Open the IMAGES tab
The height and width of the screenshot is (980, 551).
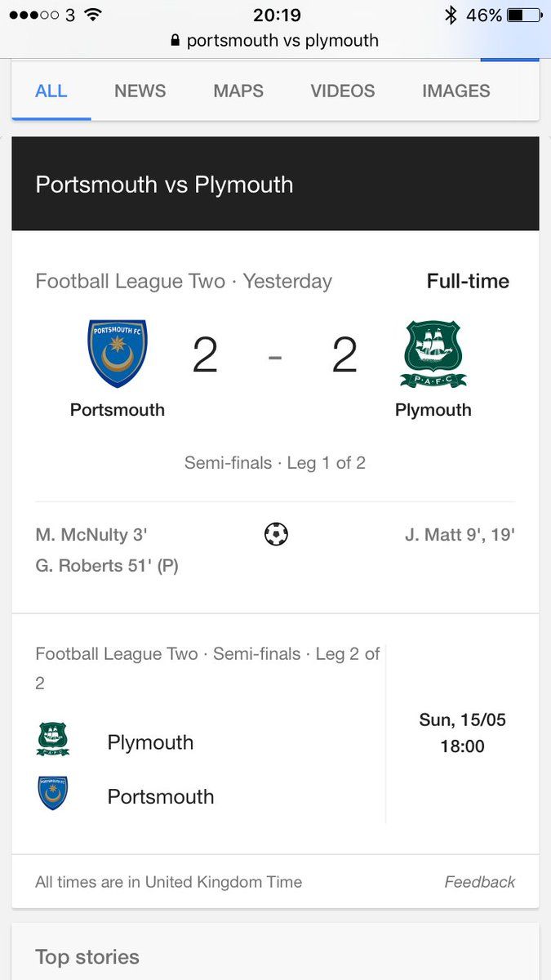coord(455,91)
